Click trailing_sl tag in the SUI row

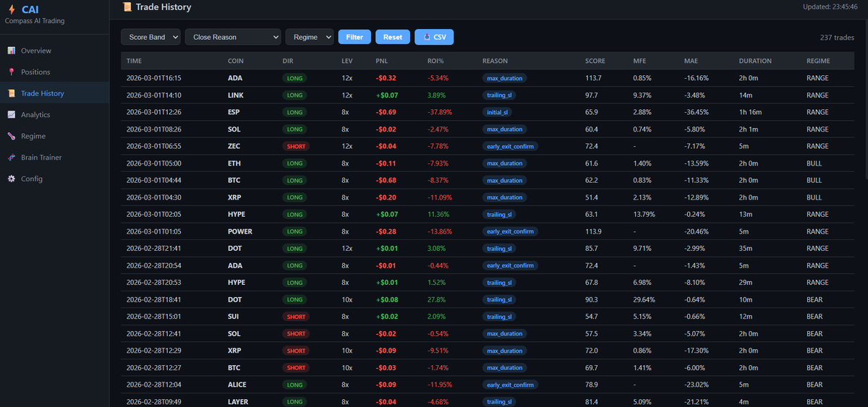[500, 317]
